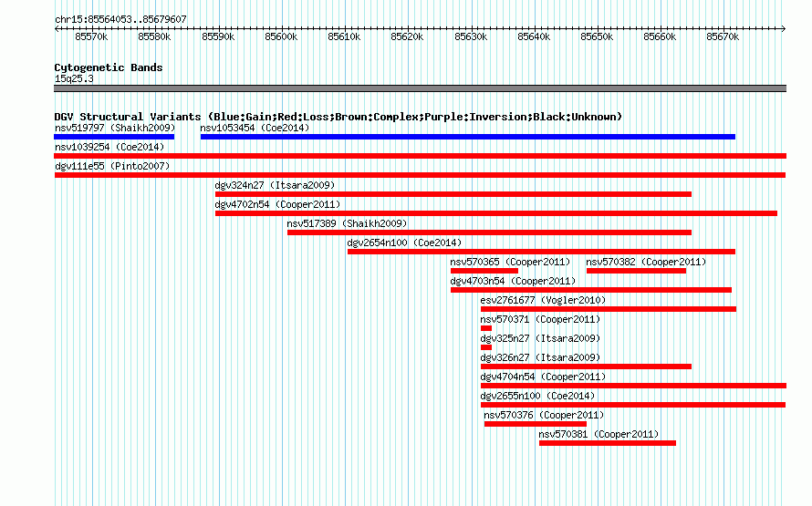Click the red bar under dgv2654n100

click(541, 252)
